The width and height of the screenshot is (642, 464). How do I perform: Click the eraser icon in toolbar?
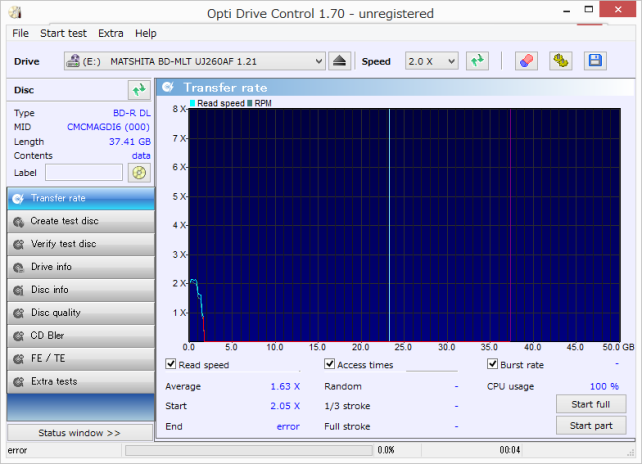(527, 61)
